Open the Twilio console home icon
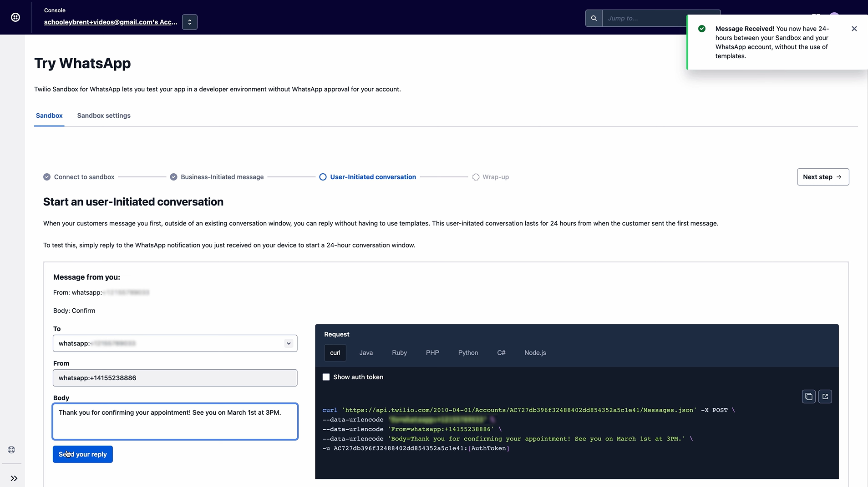 tap(15, 17)
